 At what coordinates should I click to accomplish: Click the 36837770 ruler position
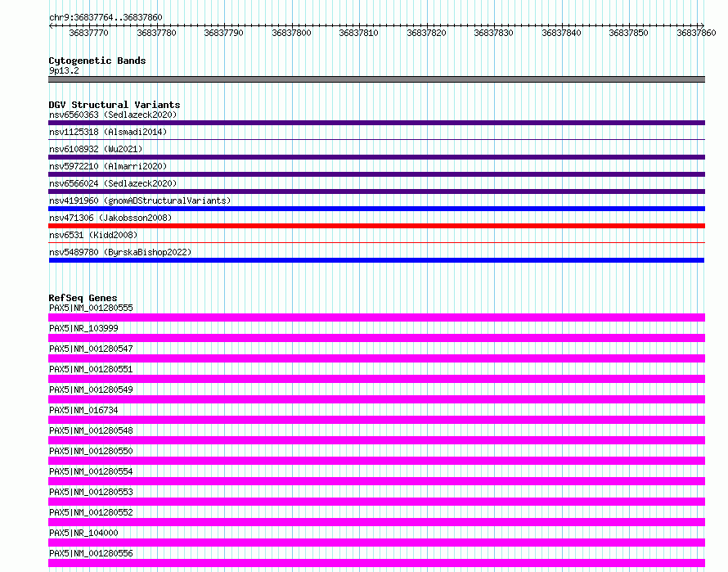pyautogui.click(x=88, y=33)
